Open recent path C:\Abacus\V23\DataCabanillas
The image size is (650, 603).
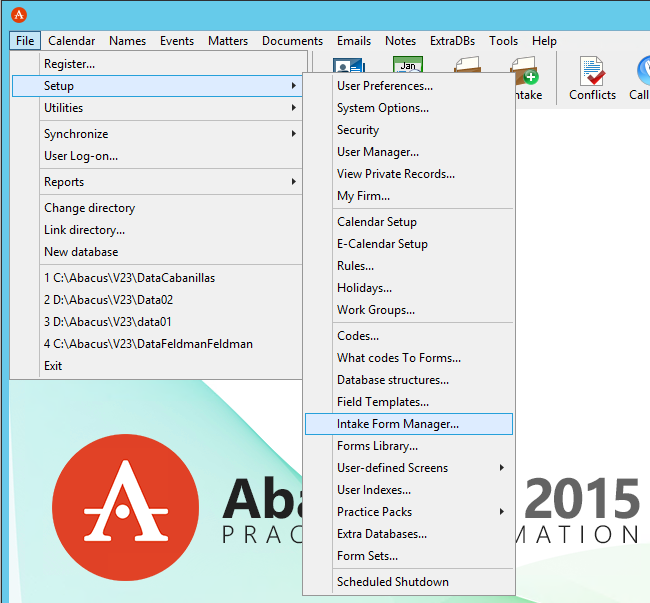coord(158,278)
